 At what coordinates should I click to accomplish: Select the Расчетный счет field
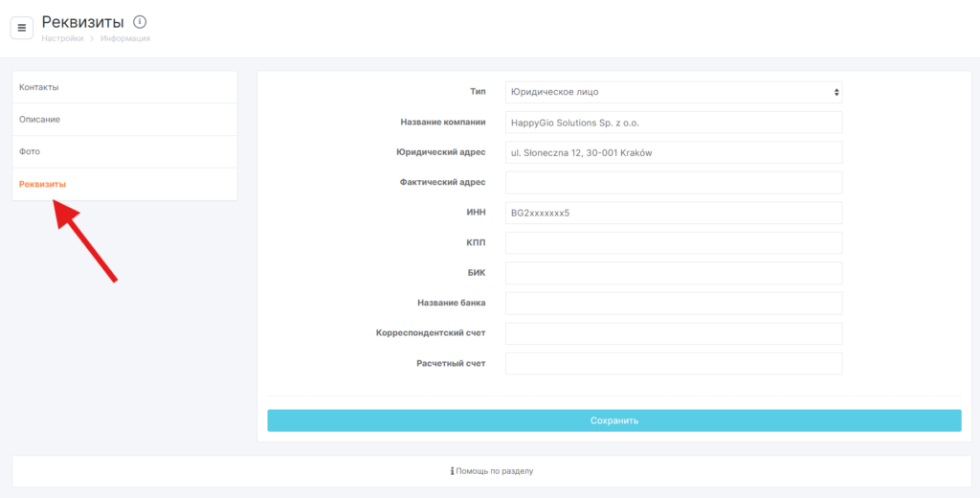[x=673, y=364]
